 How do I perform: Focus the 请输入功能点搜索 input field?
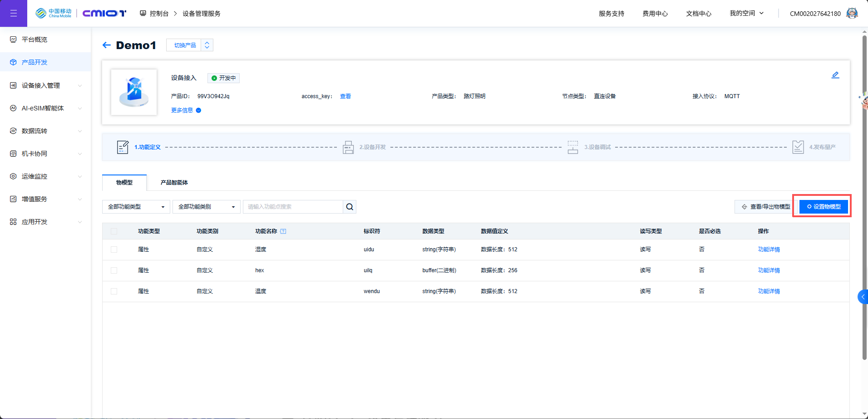coord(293,207)
